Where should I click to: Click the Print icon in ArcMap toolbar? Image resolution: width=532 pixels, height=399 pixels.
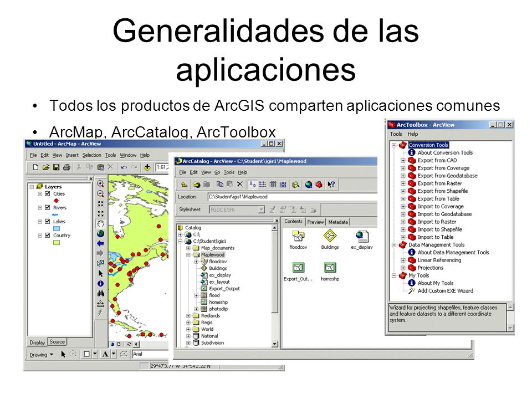67,167
